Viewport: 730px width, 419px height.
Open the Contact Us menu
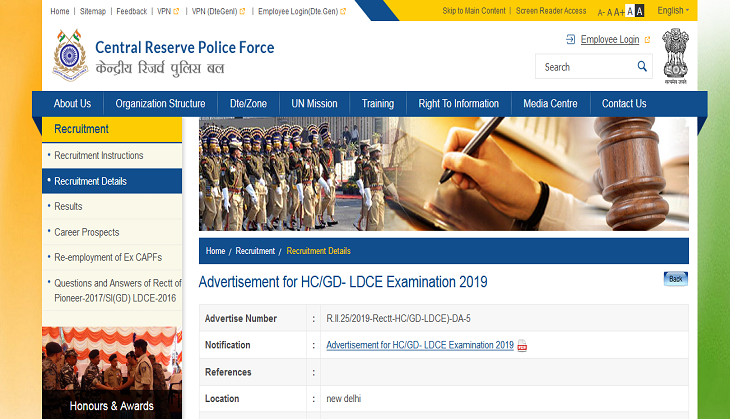pyautogui.click(x=624, y=103)
